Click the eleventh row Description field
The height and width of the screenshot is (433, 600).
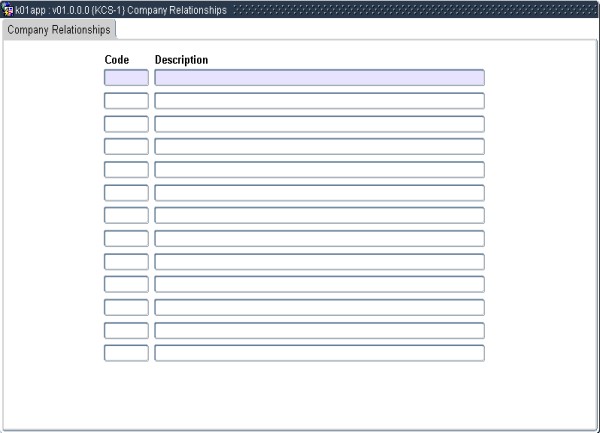coord(319,307)
